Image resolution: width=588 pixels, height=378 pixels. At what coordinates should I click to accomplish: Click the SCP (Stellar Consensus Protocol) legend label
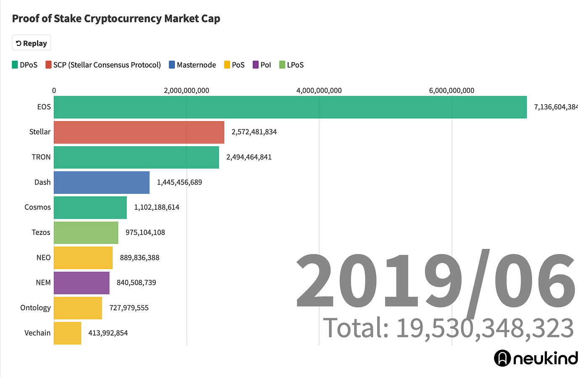tap(107, 65)
